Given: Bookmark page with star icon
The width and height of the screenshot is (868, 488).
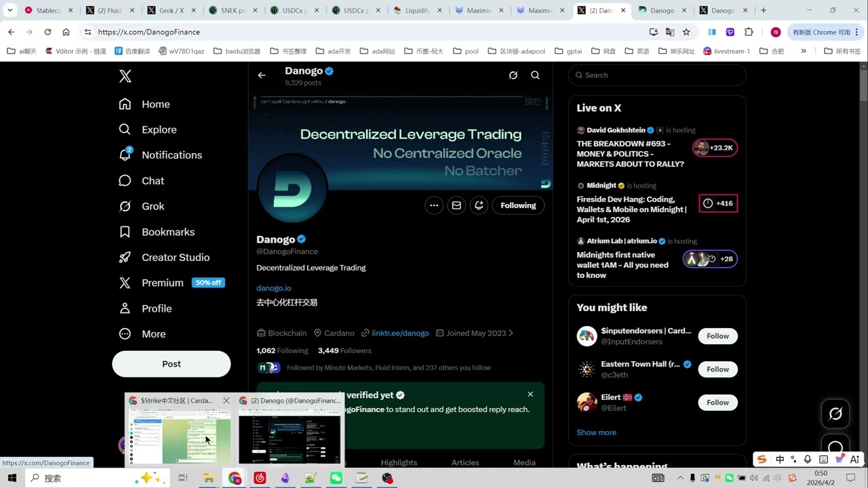Looking at the screenshot, I should (x=686, y=32).
